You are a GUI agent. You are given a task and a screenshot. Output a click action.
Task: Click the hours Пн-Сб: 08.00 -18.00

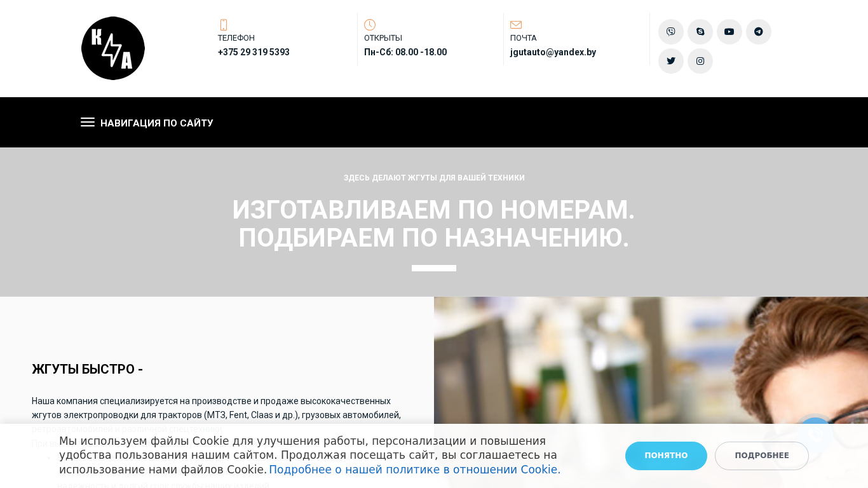405,52
